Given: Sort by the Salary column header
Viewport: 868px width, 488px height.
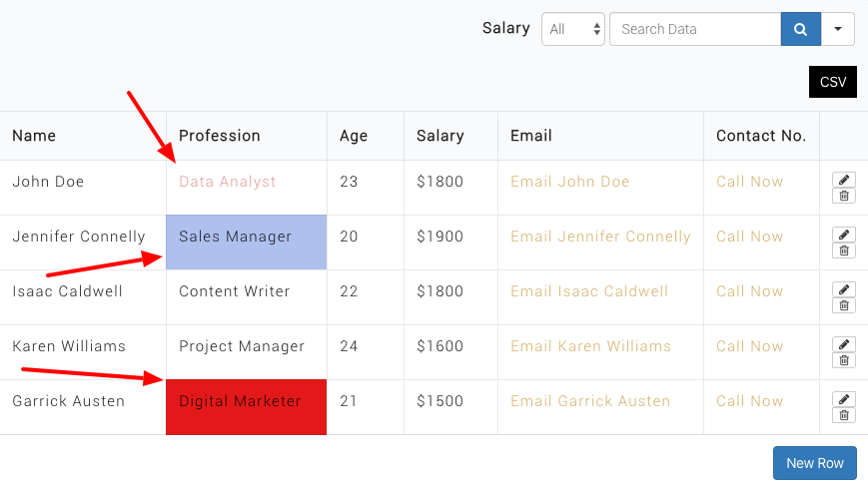Looking at the screenshot, I should pyautogui.click(x=440, y=136).
